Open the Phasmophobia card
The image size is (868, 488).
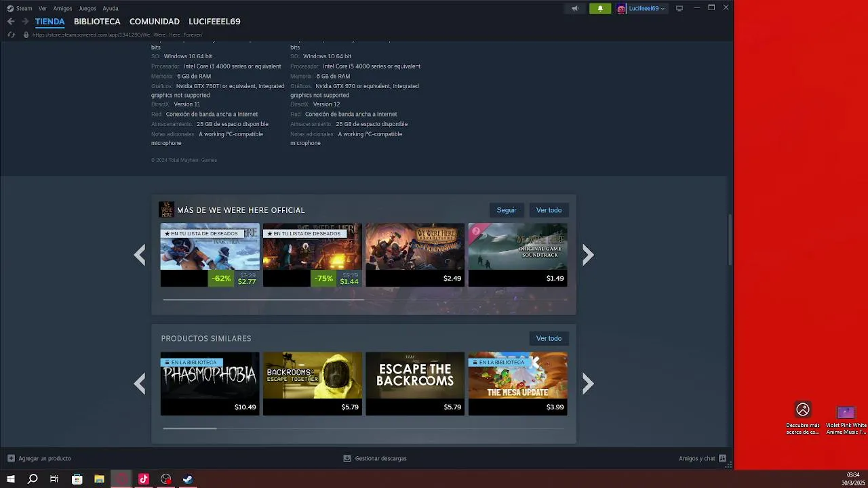pyautogui.click(x=210, y=384)
